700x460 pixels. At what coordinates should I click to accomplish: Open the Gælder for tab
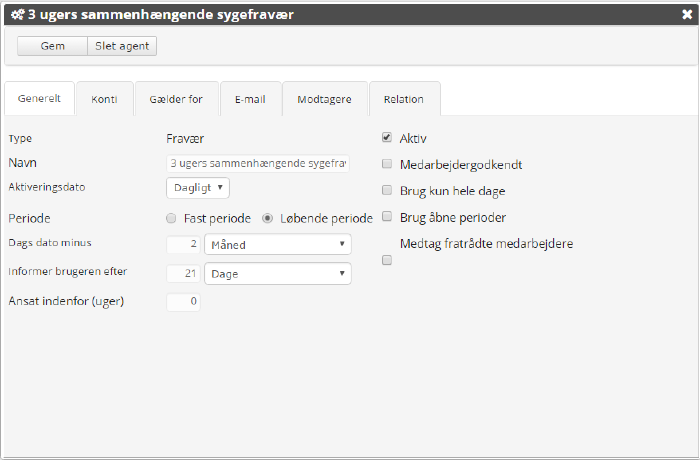point(176,99)
